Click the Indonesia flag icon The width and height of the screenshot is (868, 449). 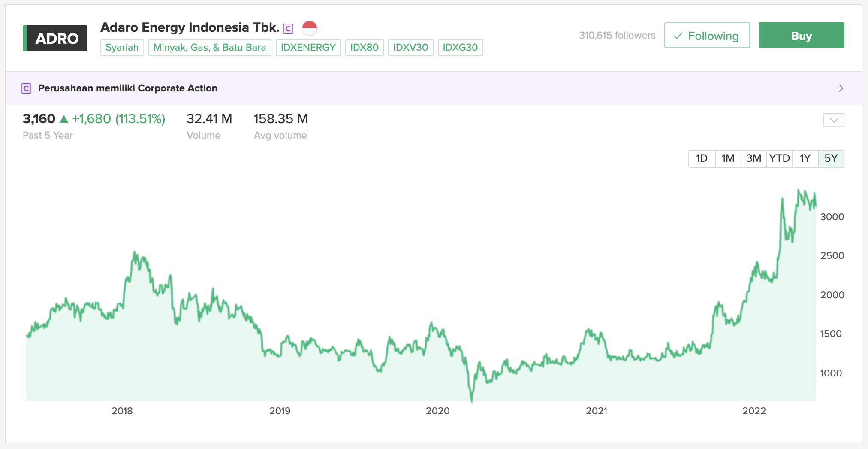pyautogui.click(x=310, y=28)
